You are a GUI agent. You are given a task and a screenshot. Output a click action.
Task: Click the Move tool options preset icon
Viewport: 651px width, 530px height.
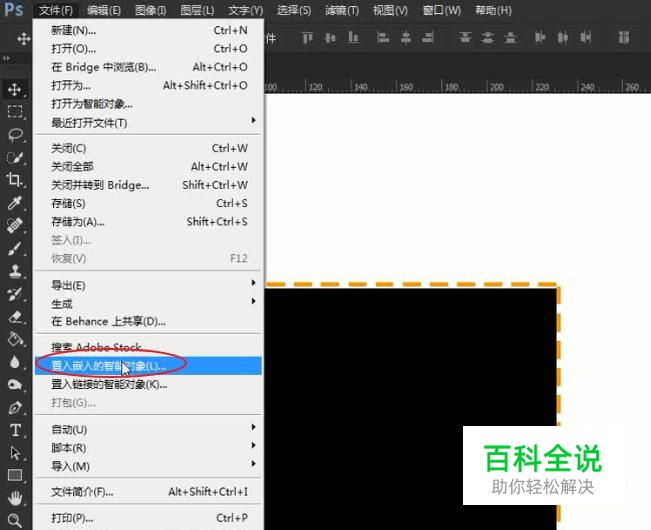click(x=24, y=39)
